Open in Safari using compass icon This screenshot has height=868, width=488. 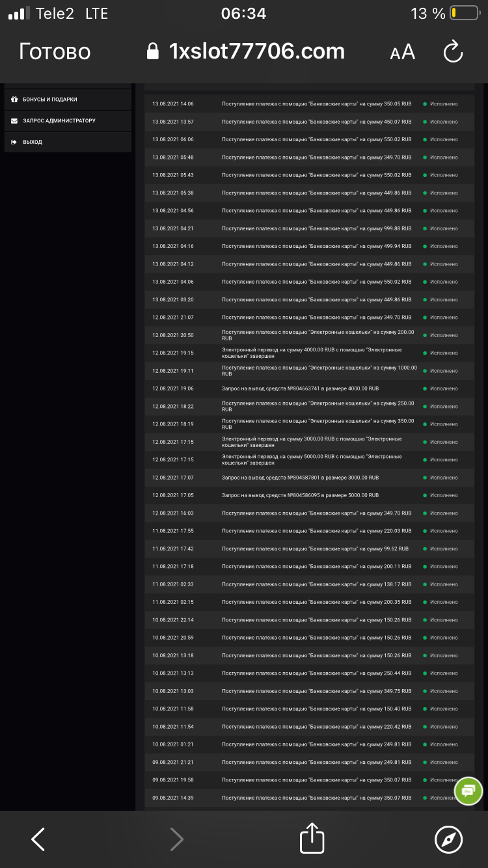coord(448,839)
